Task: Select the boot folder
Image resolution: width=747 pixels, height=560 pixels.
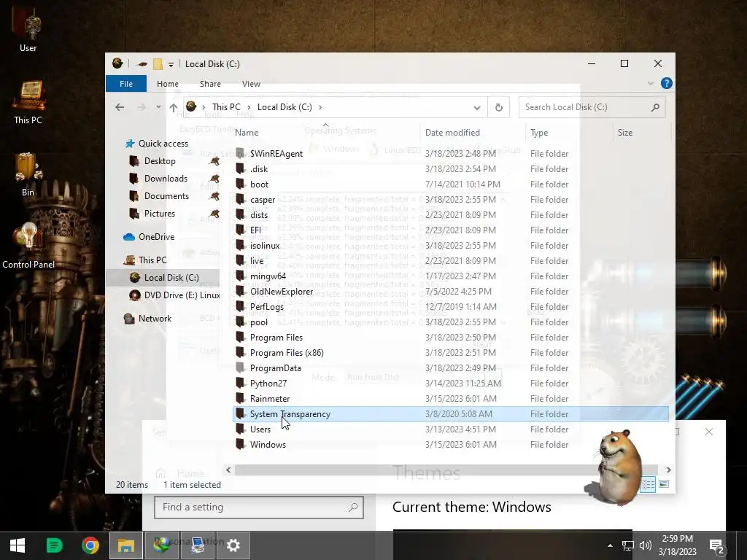Action: point(259,184)
